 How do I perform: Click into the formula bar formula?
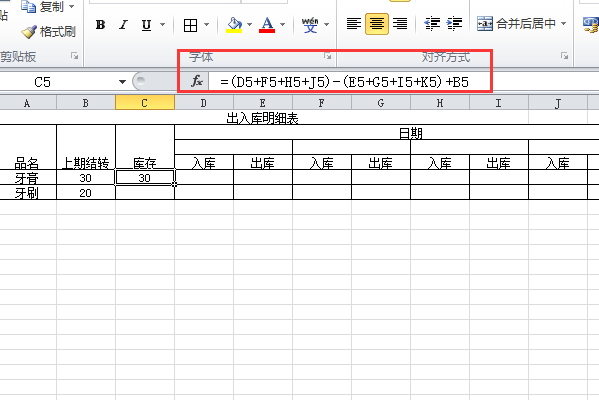point(344,82)
